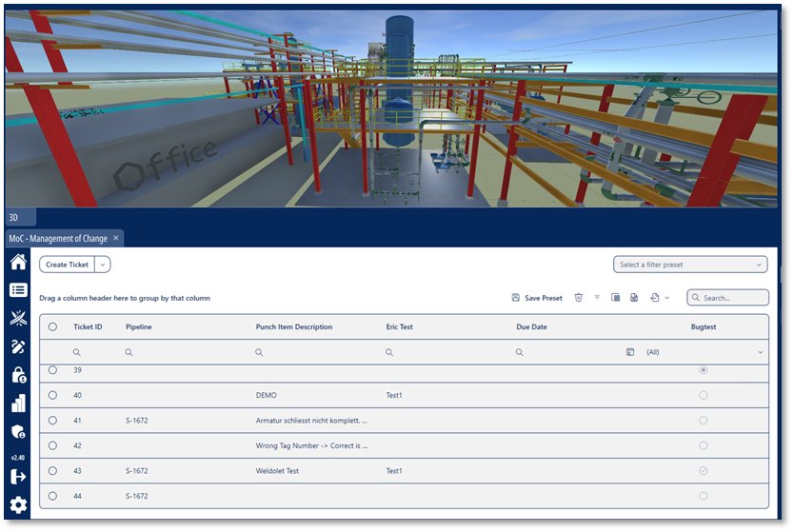Viewport: 794px width, 532px height.
Task: Click 'Wrong Tag Number' description cell
Action: [311, 445]
